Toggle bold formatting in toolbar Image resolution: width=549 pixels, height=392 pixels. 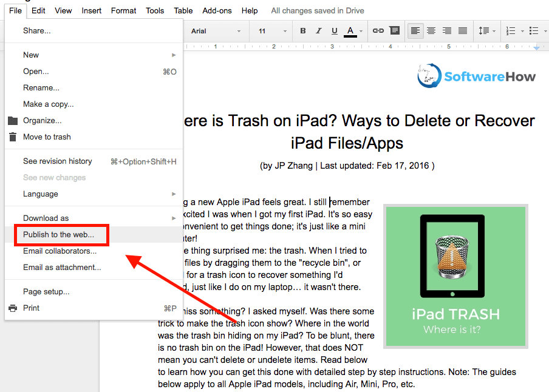[x=303, y=31]
